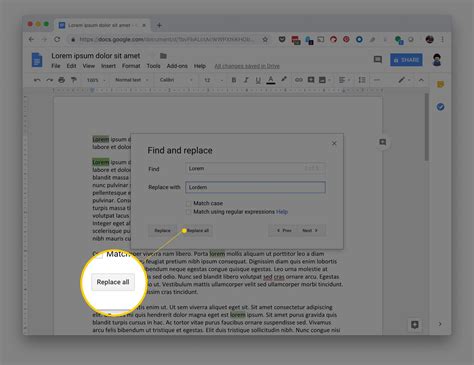Open the Pocket extension icon
Image resolution: width=474 pixels, height=365 pixels.
coord(282,39)
